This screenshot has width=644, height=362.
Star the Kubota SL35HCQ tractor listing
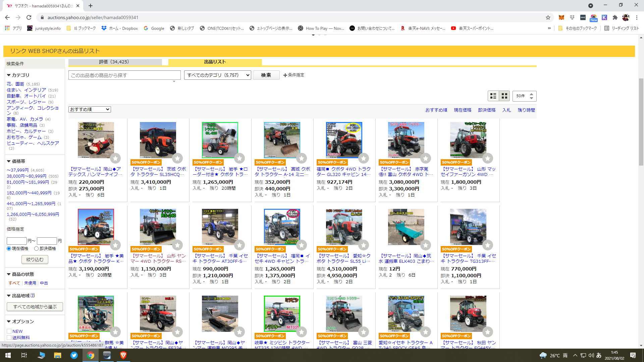(x=177, y=158)
